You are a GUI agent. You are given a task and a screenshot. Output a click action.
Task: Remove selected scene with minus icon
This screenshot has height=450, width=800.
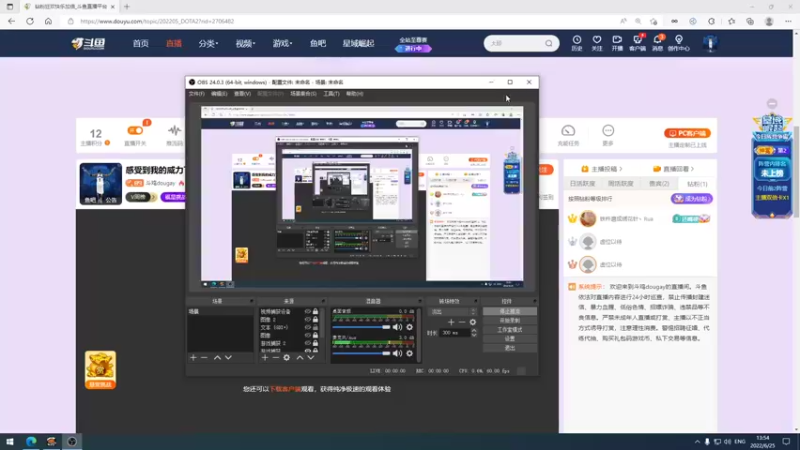tap(204, 358)
